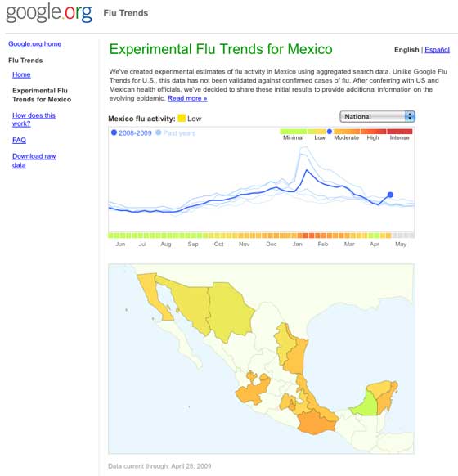Click the green Minimal color swatch
Image resolution: width=458 pixels, height=476 pixels.
(293, 132)
